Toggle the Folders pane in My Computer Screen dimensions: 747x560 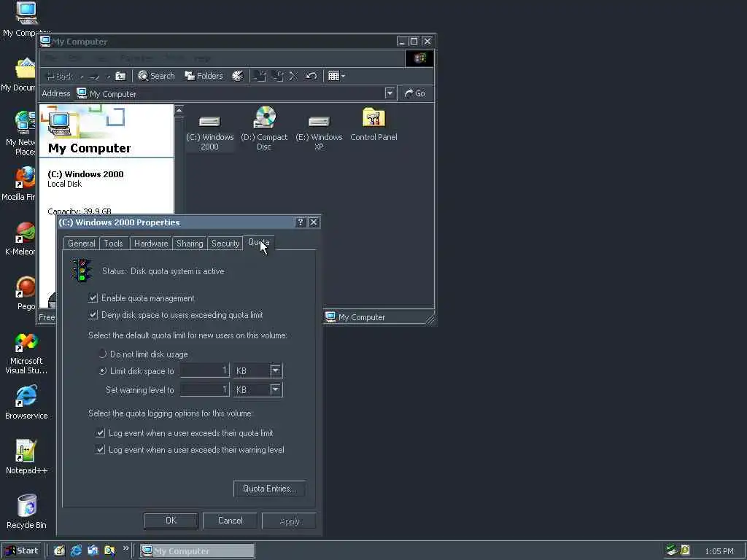click(204, 76)
